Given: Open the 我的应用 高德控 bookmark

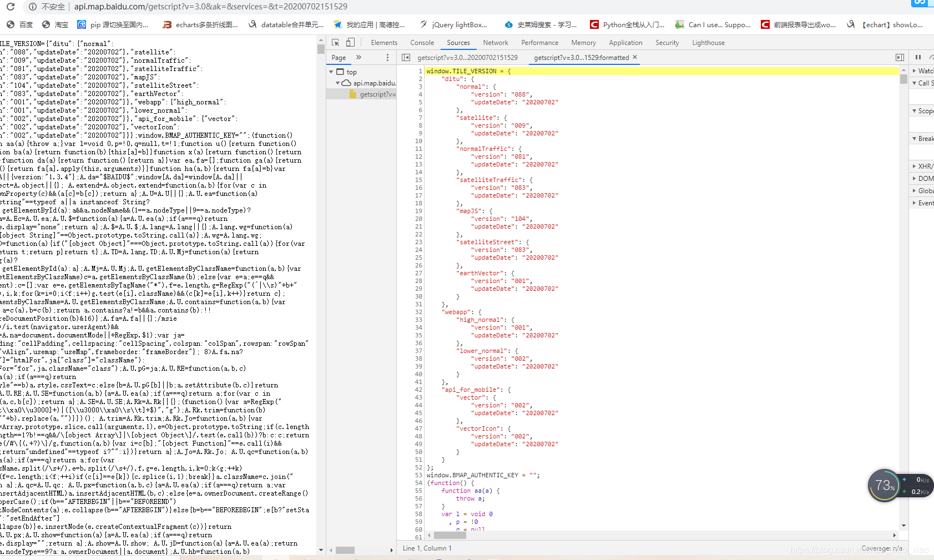Looking at the screenshot, I should (x=369, y=24).
